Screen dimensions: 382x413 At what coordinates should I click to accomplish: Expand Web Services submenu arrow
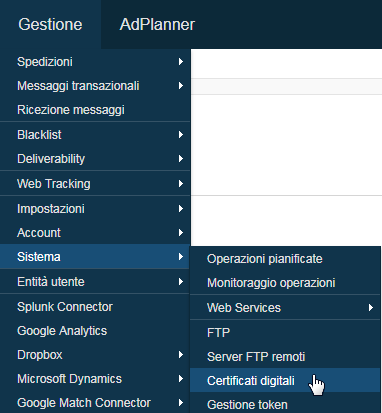click(x=371, y=307)
